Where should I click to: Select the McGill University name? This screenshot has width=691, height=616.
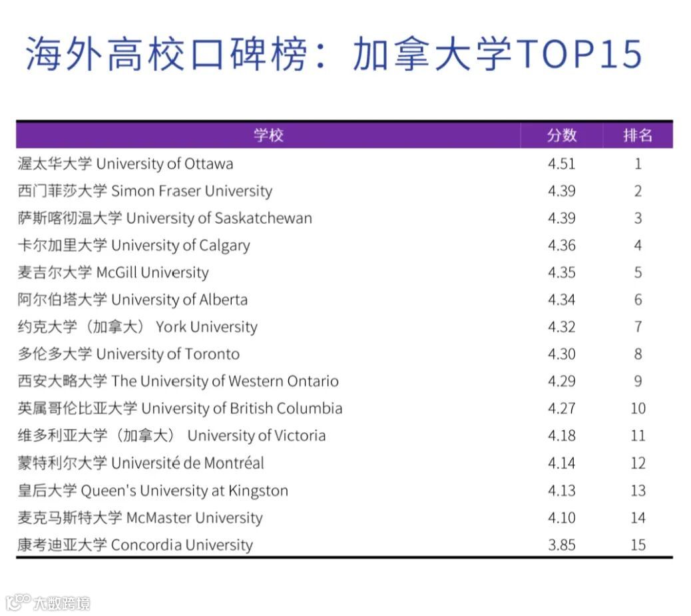(x=113, y=272)
